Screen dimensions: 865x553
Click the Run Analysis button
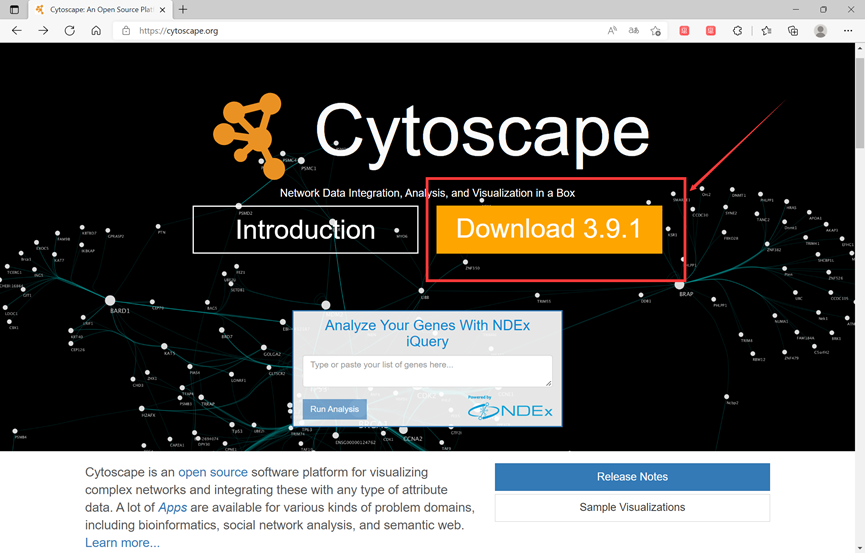(334, 409)
